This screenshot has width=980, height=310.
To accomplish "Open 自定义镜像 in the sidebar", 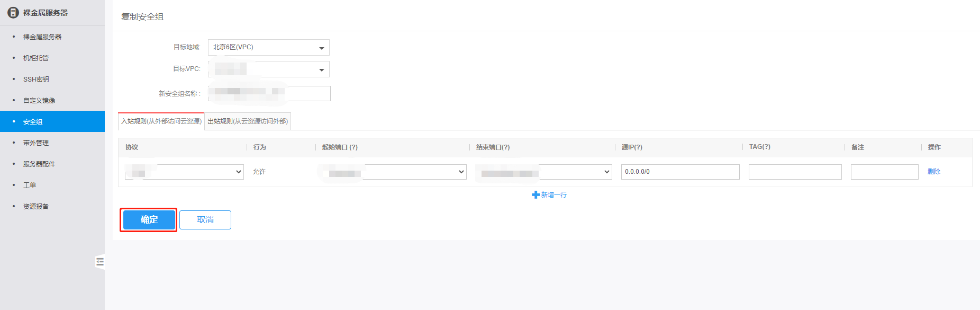I will (39, 100).
